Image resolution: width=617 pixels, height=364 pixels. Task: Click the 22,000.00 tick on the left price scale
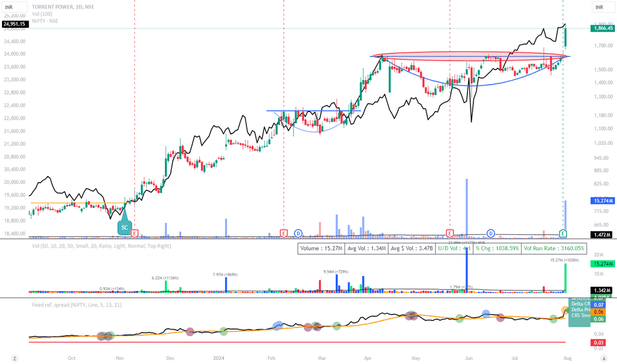pos(15,118)
